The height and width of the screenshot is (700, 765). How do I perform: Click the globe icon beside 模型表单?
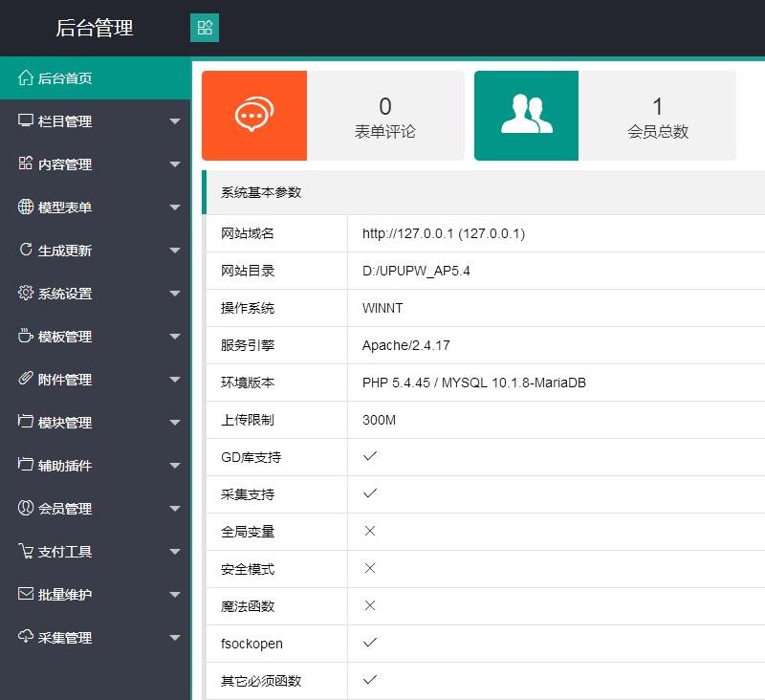pyautogui.click(x=26, y=208)
